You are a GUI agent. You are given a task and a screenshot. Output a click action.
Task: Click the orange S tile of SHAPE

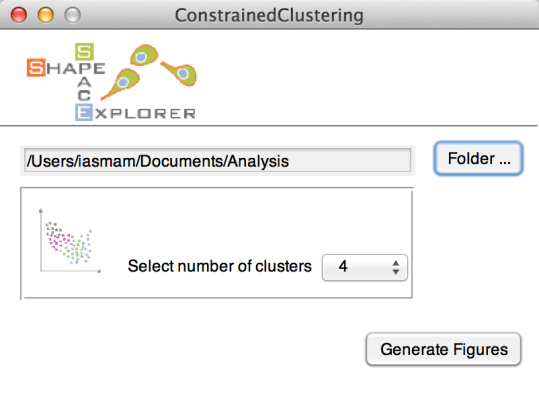point(36,67)
